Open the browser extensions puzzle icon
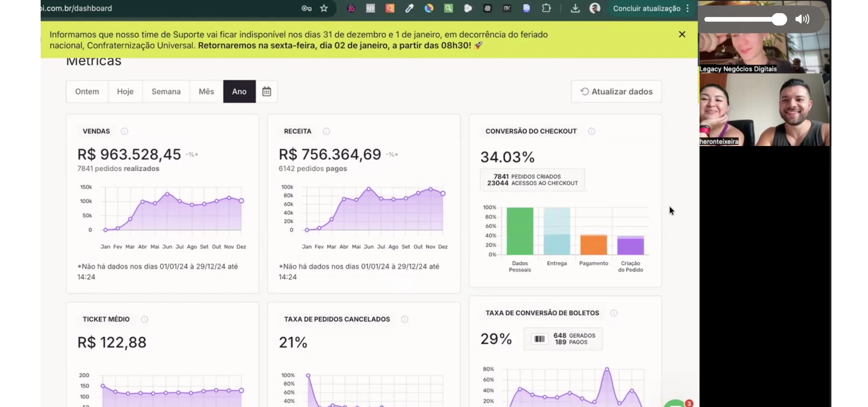 pyautogui.click(x=546, y=8)
